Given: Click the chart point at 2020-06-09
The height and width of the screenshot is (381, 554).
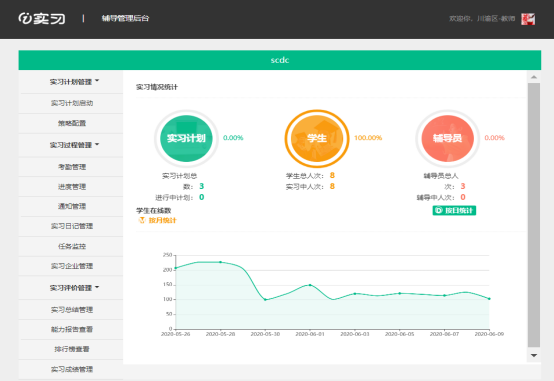Looking at the screenshot, I should [x=489, y=299].
